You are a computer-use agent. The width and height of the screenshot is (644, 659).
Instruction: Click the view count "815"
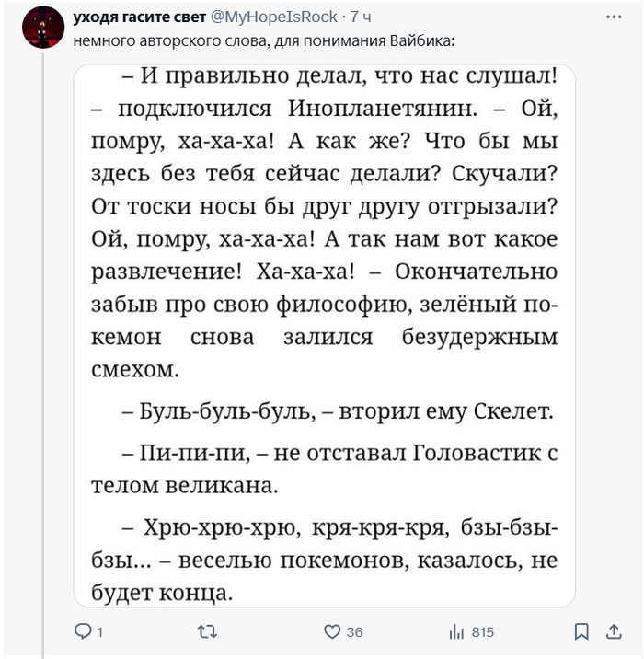[482, 632]
